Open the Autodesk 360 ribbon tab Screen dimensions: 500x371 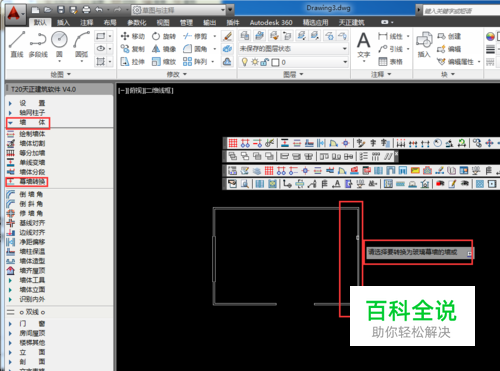[x=271, y=22]
